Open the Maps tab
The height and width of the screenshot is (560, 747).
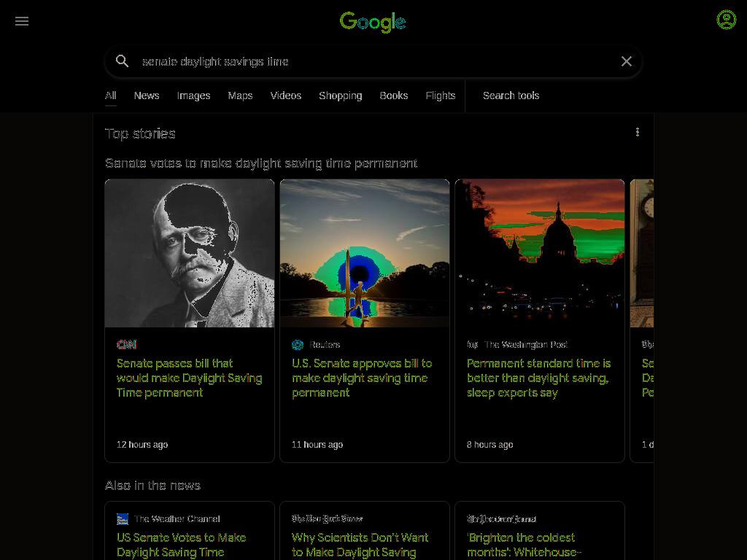[240, 96]
